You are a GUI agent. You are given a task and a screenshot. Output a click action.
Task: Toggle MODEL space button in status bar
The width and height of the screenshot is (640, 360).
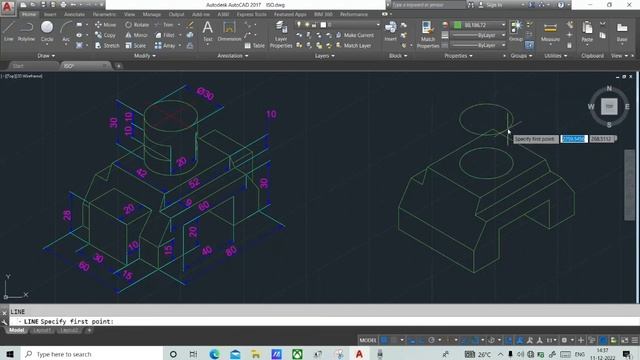[368, 340]
